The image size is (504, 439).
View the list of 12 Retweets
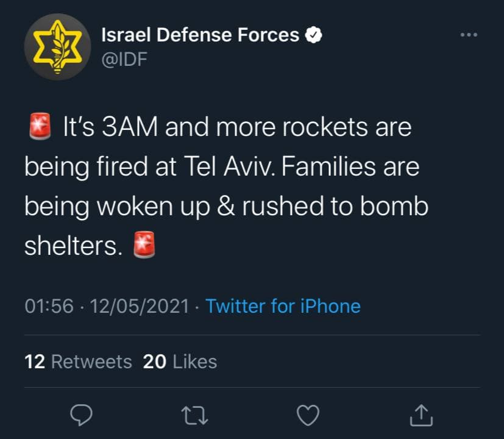point(78,362)
